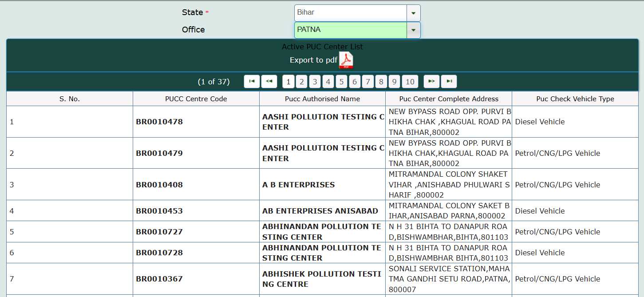
Task: Click the SONALI SERVICE STATION address cell
Action: click(x=449, y=279)
